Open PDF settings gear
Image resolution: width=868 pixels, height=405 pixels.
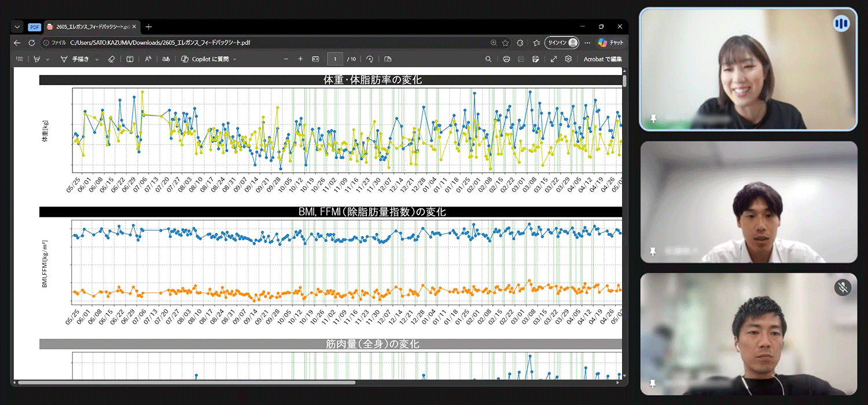(568, 59)
